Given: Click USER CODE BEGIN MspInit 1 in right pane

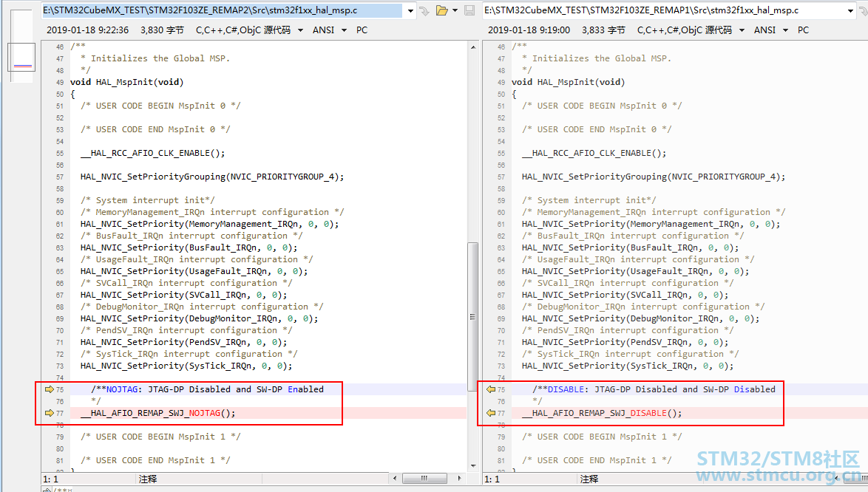Looking at the screenshot, I should 602,437.
